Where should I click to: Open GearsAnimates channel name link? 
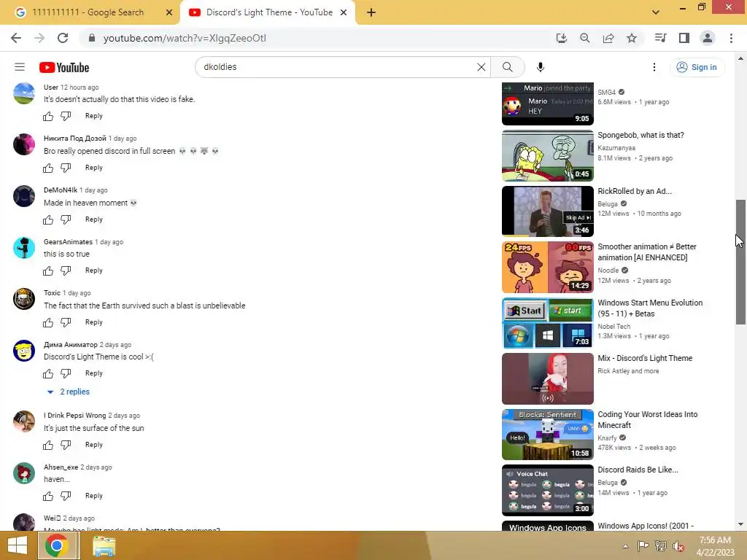[68, 242]
